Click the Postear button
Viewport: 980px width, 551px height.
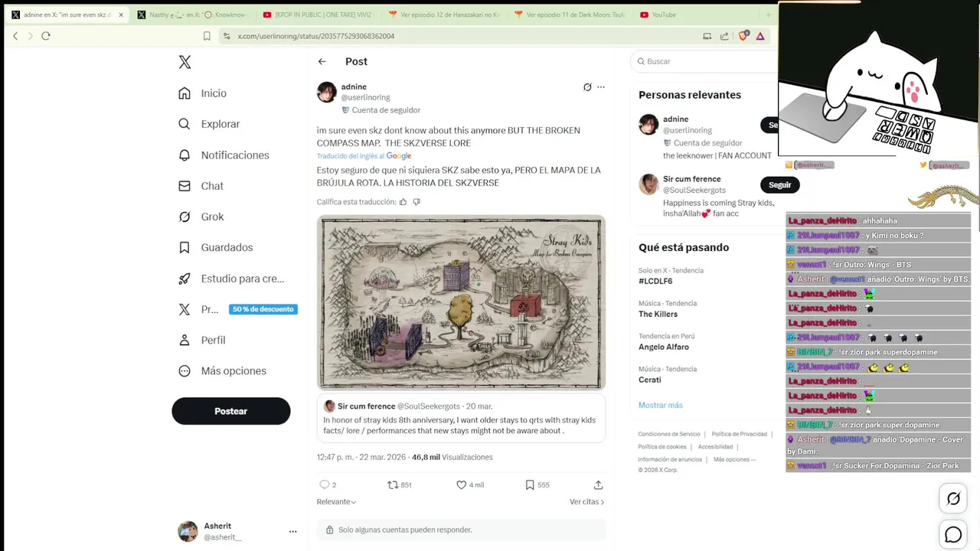pos(230,411)
